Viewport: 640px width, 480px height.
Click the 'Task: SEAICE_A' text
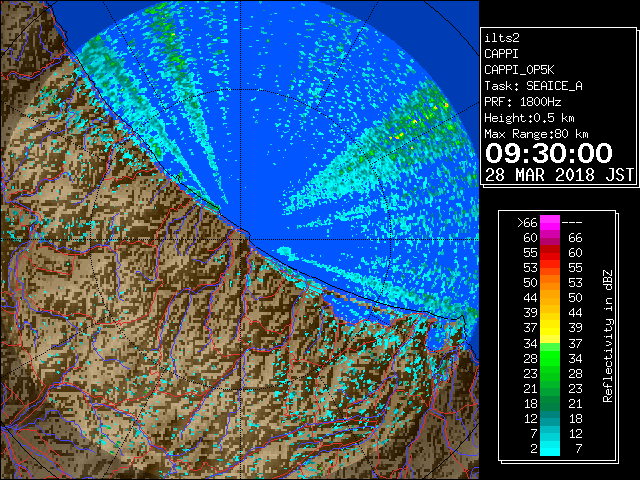(533, 86)
